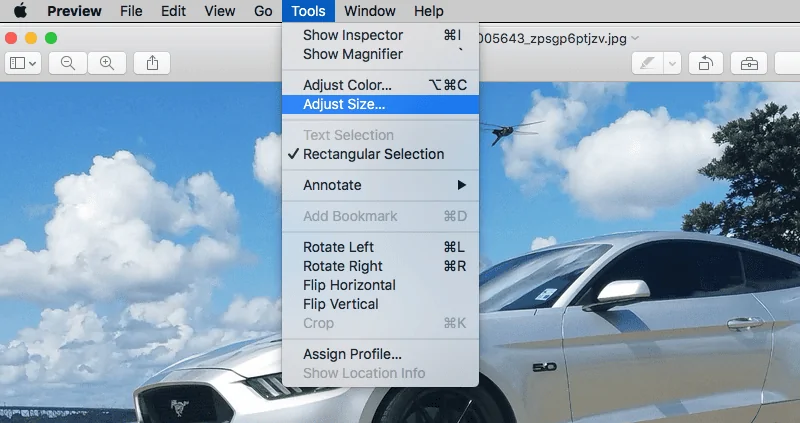The image size is (800, 423).
Task: Click the Highlight pen toolbar icon
Action: tap(647, 64)
